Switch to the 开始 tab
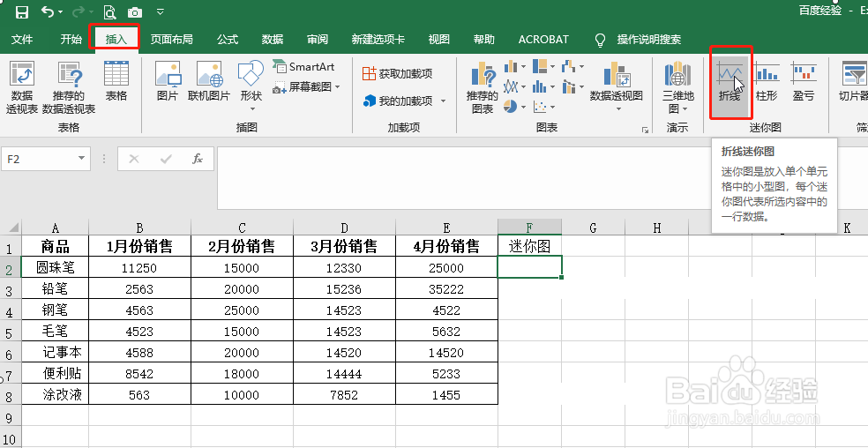This screenshot has width=868, height=448. pyautogui.click(x=71, y=40)
